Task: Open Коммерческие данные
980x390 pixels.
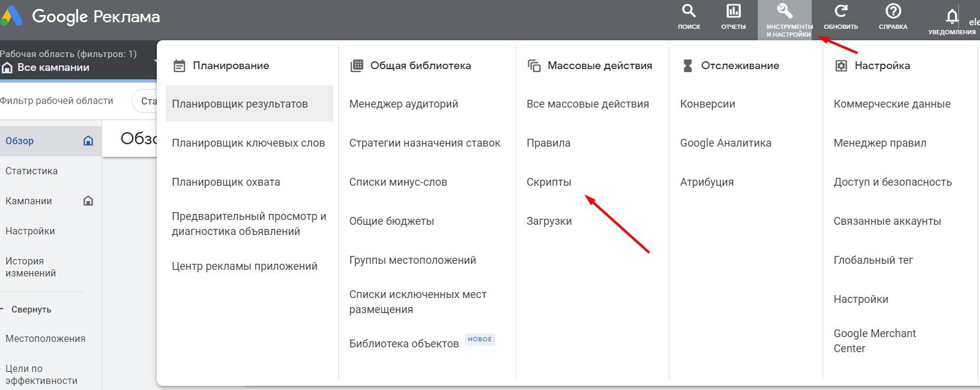Action: click(892, 104)
